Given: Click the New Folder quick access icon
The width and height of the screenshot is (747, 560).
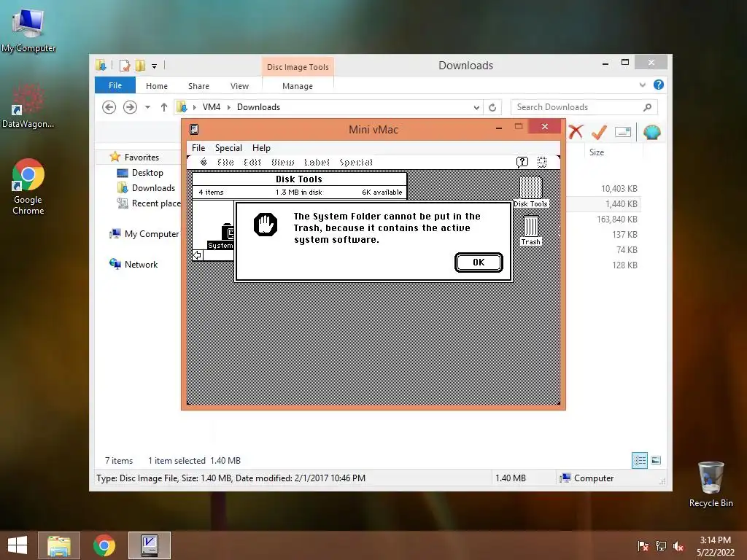Looking at the screenshot, I should pyautogui.click(x=140, y=65).
